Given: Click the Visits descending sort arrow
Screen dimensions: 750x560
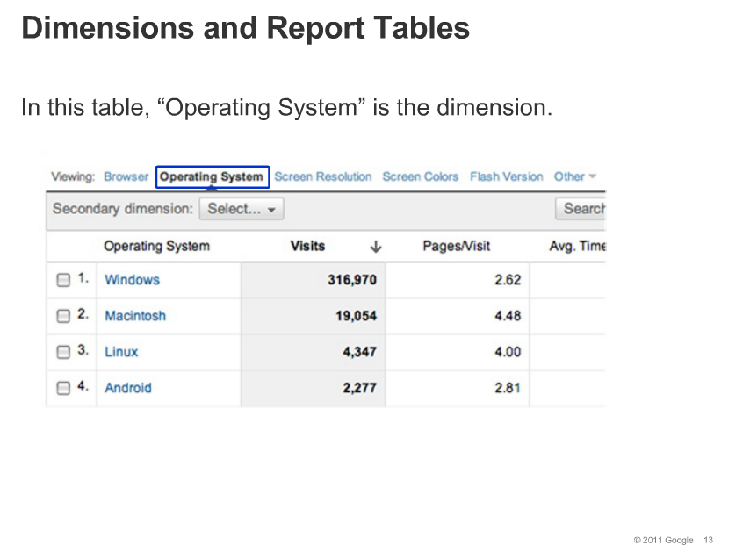Looking at the screenshot, I should click(376, 247).
